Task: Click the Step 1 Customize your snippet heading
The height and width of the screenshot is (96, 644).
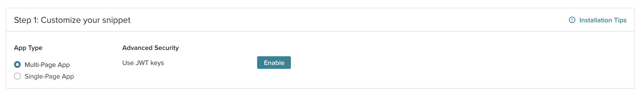Action: coord(72,20)
